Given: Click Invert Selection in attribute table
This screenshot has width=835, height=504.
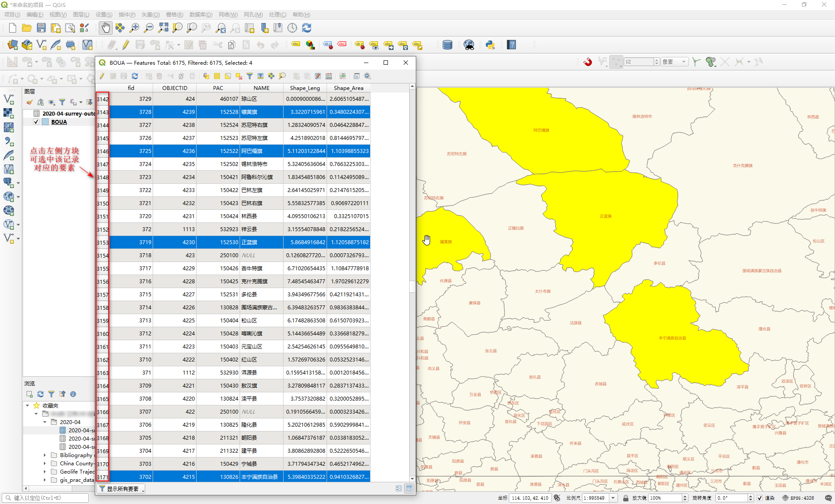Looking at the screenshot, I should coord(228,76).
